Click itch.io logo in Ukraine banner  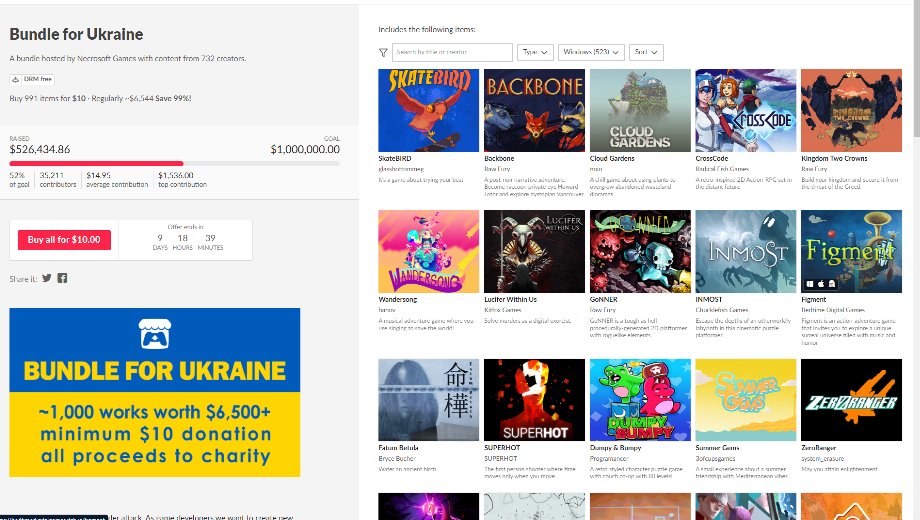tap(154, 334)
